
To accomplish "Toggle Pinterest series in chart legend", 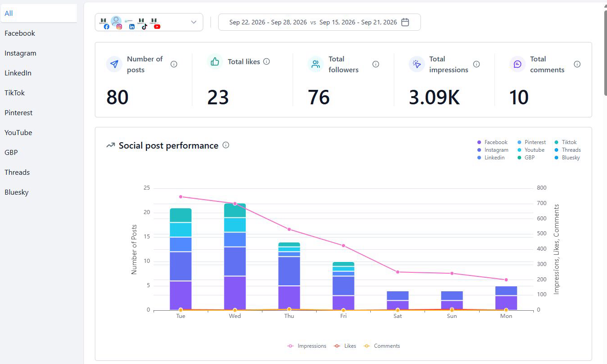I will (532, 142).
